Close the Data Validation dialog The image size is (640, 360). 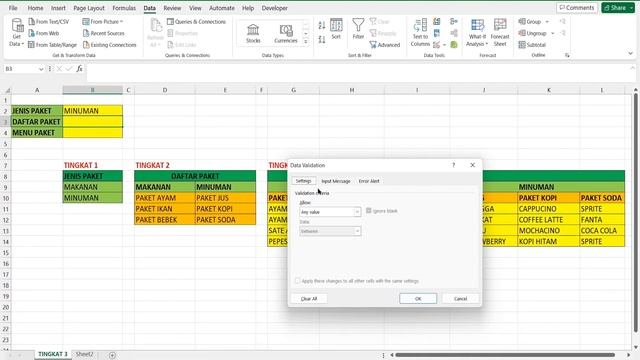[473, 165]
